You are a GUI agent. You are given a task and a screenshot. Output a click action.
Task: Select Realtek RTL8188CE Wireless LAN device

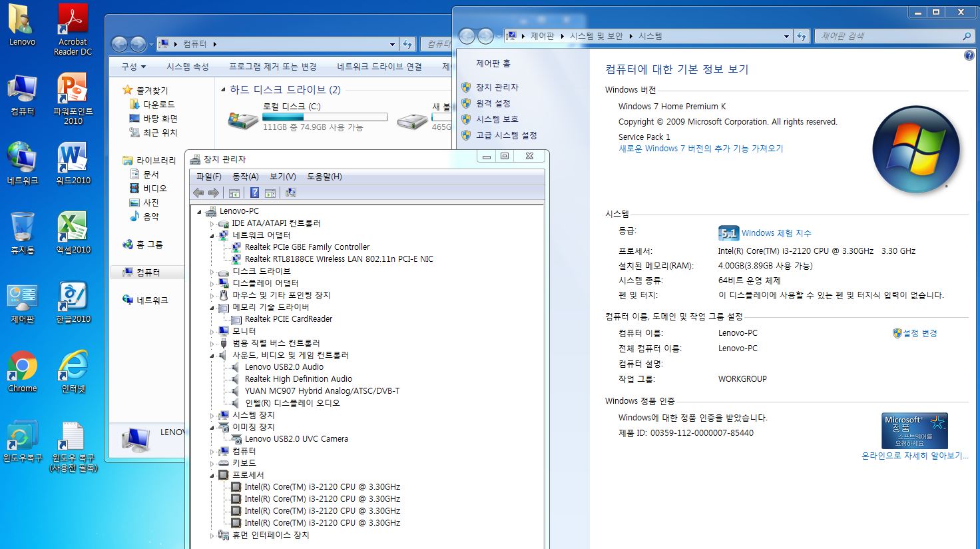coord(339,259)
